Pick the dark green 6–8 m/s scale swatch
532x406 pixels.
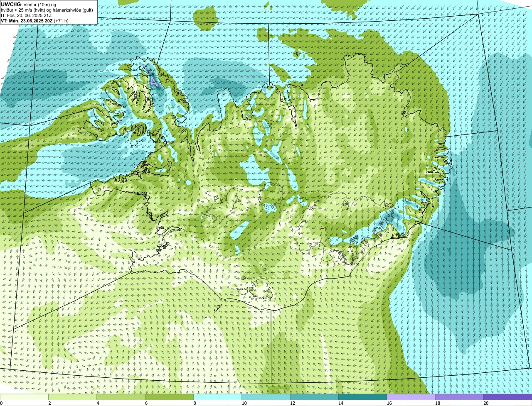pos(169,397)
